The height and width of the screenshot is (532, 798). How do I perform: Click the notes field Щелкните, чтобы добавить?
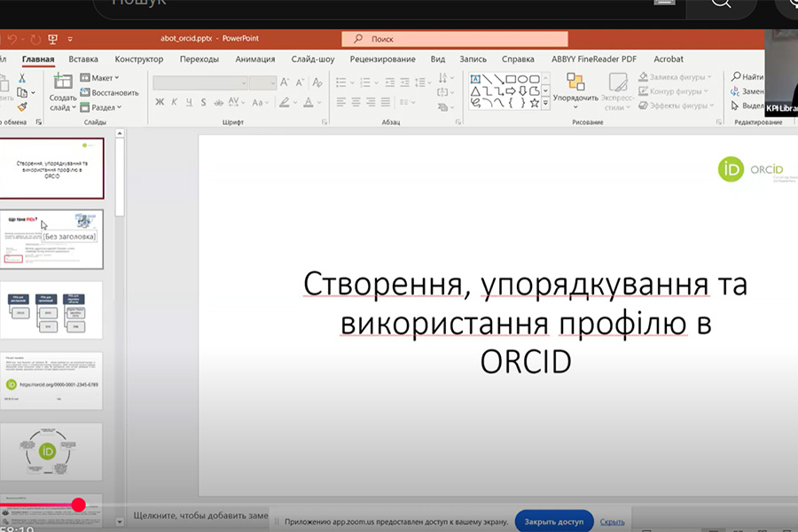(x=200, y=515)
